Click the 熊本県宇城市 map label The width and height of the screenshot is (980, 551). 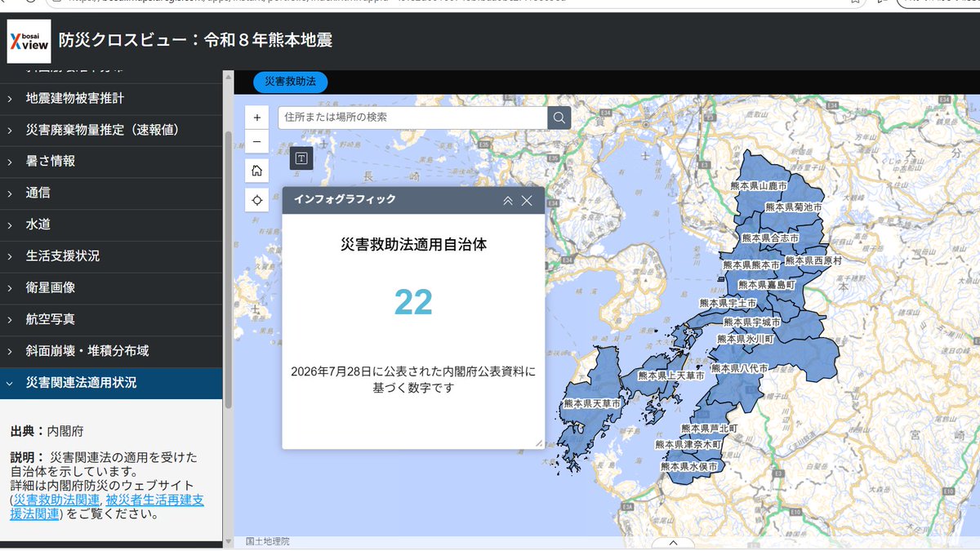(753, 322)
